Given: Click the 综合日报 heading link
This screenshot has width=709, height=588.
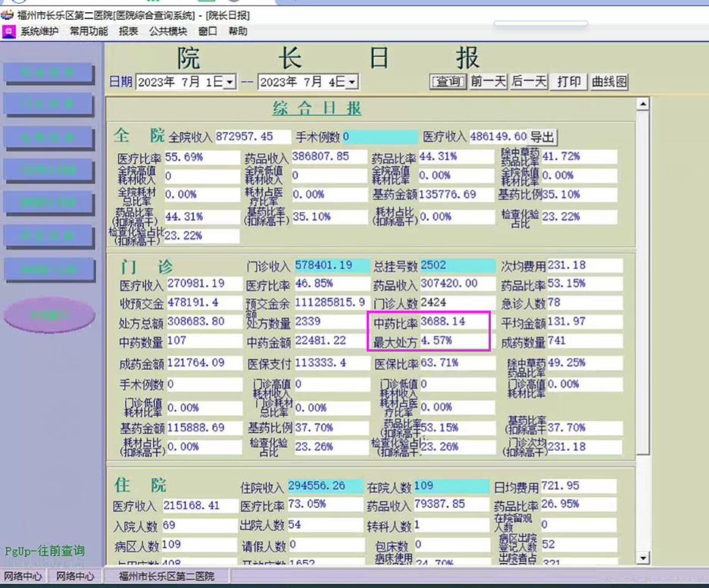Looking at the screenshot, I should pyautogui.click(x=317, y=108).
